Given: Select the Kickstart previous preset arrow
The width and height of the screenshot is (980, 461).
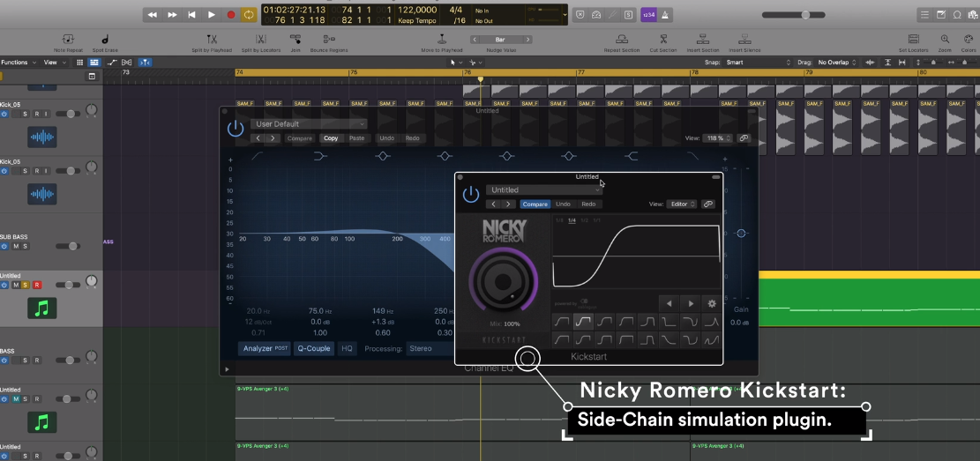Looking at the screenshot, I should pos(494,204).
